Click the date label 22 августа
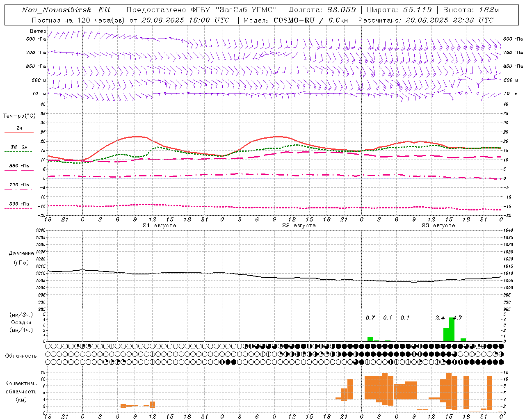 (299, 226)
